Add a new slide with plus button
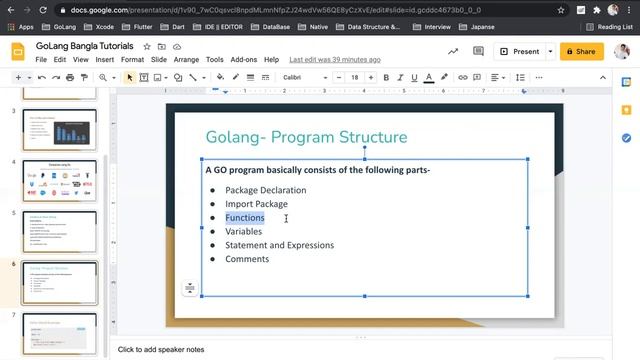The image size is (640, 360). click(x=18, y=78)
